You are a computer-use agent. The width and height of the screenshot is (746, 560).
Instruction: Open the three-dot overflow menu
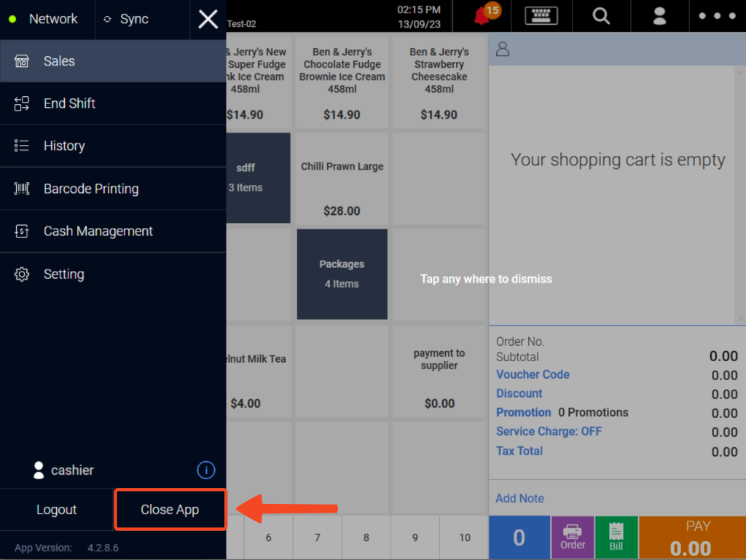717,16
